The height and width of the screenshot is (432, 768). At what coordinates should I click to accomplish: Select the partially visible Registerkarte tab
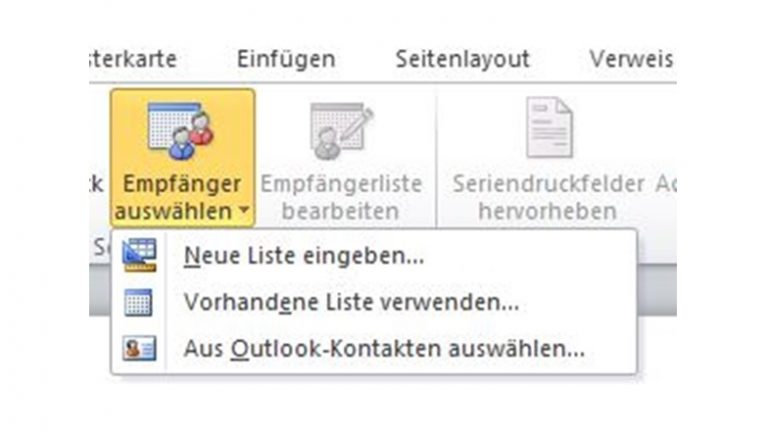coord(133,59)
